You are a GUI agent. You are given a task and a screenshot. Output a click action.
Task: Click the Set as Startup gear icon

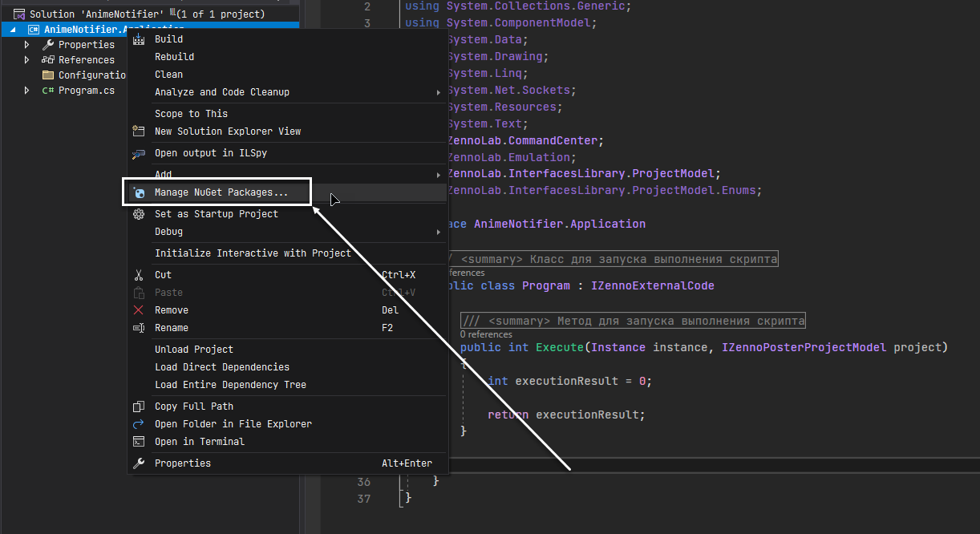point(139,214)
